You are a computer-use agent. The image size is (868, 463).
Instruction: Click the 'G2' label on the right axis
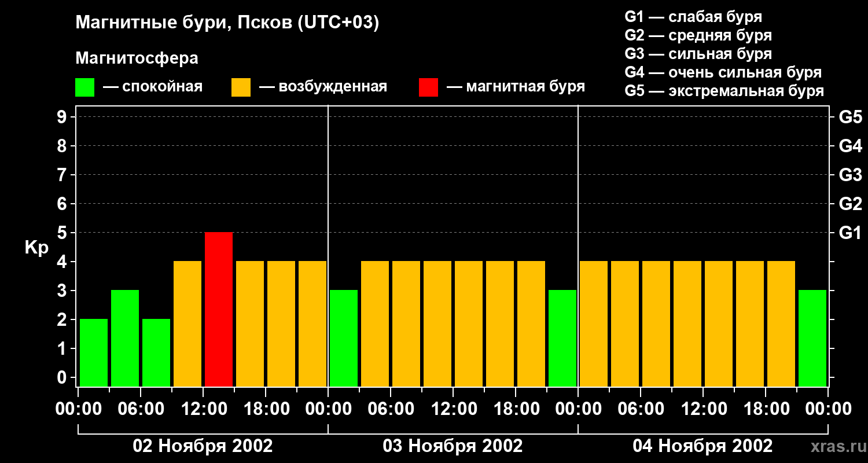coord(851,204)
